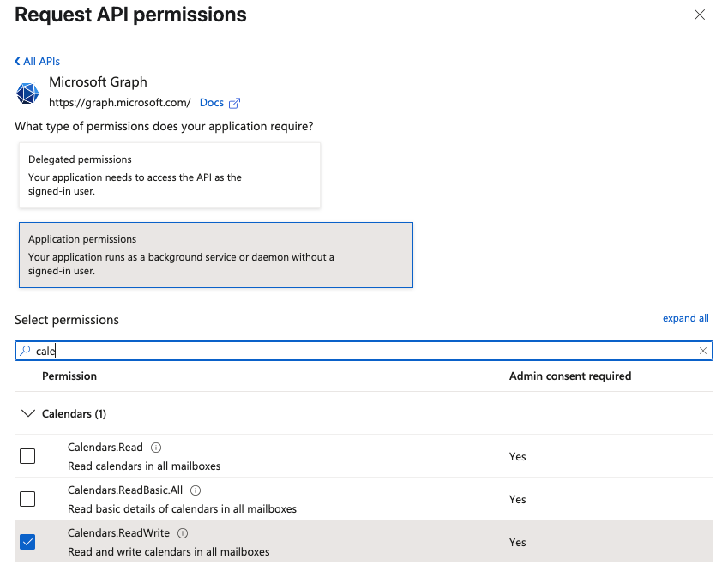Click the Docs external link icon
The width and height of the screenshot is (728, 565).
pos(234,103)
